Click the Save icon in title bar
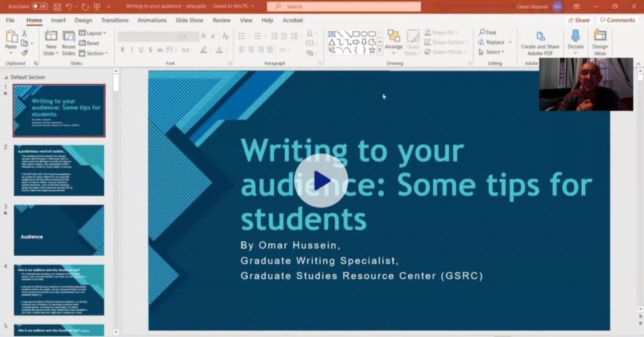 pyautogui.click(x=57, y=6)
